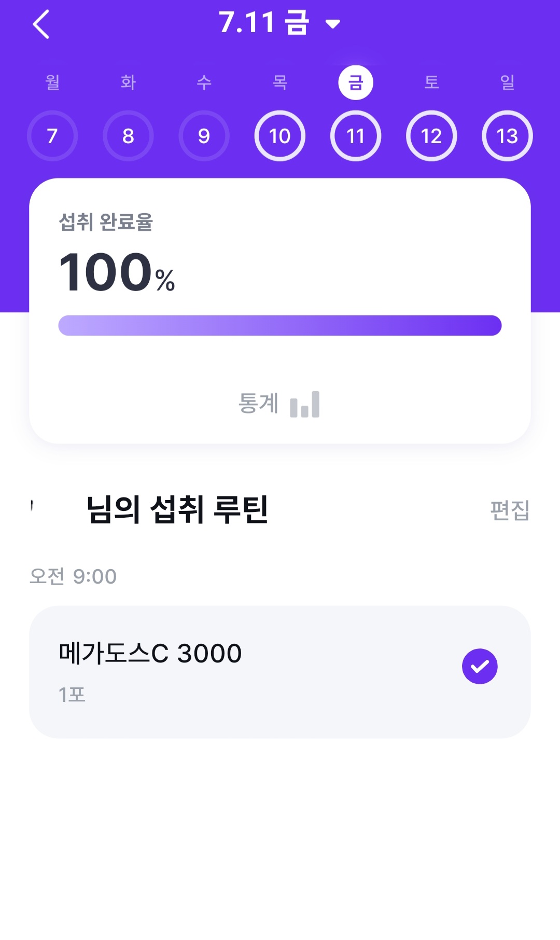
Task: Select date circle 13
Action: pos(507,136)
